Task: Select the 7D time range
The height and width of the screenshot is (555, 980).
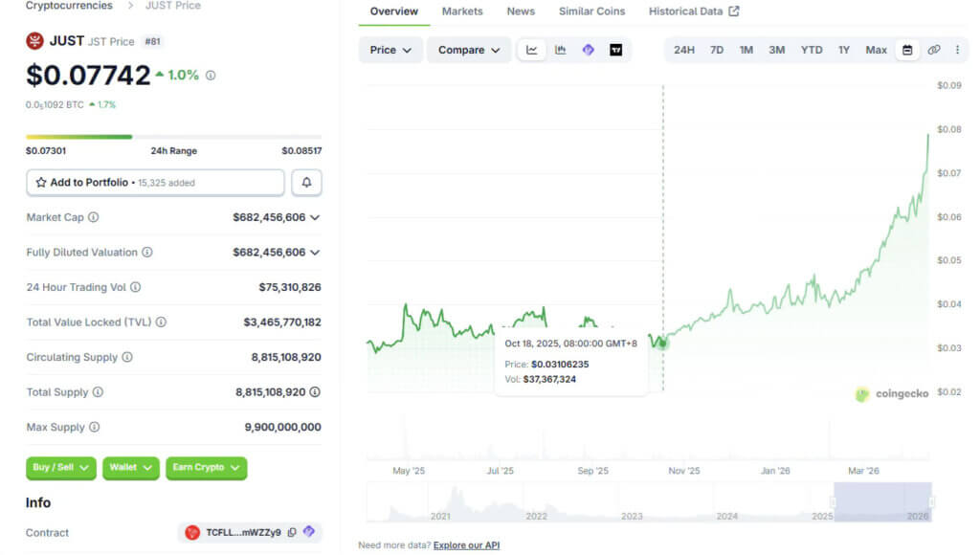Action: click(x=717, y=50)
